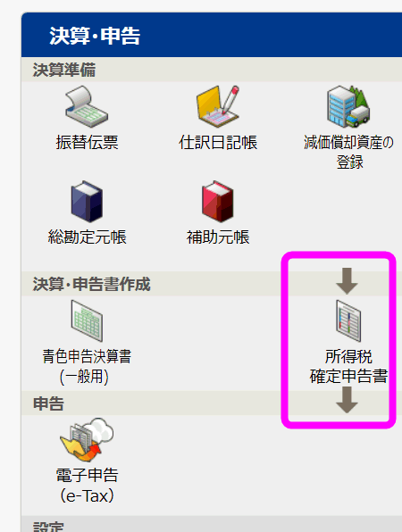
Task: Click the 申告 section header
Action: click(212, 403)
